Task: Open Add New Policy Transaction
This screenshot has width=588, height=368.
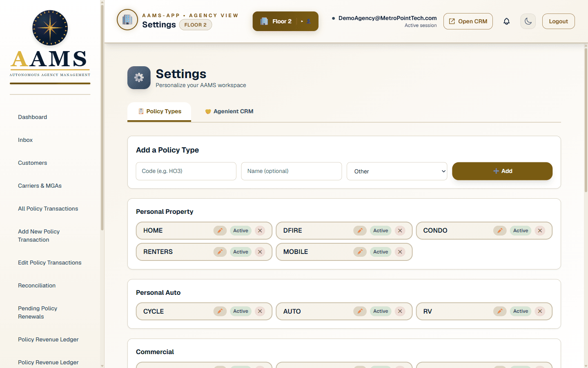Action: pyautogui.click(x=39, y=236)
